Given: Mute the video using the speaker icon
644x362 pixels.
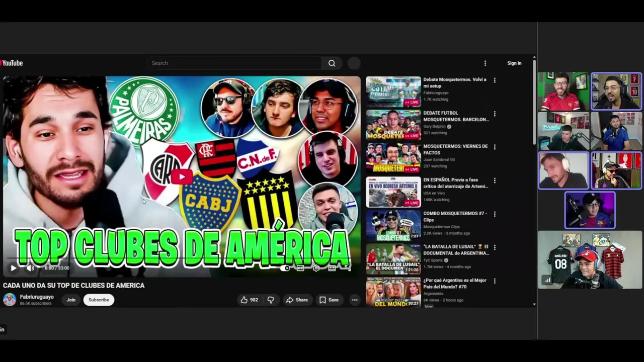Looking at the screenshot, I should (30, 268).
